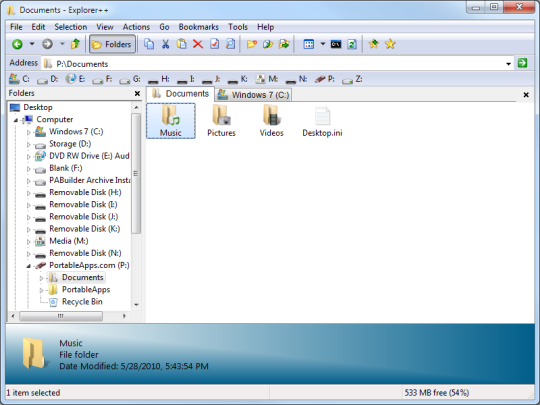Open the Help menu
This screenshot has height=405, width=540.
tap(266, 27)
